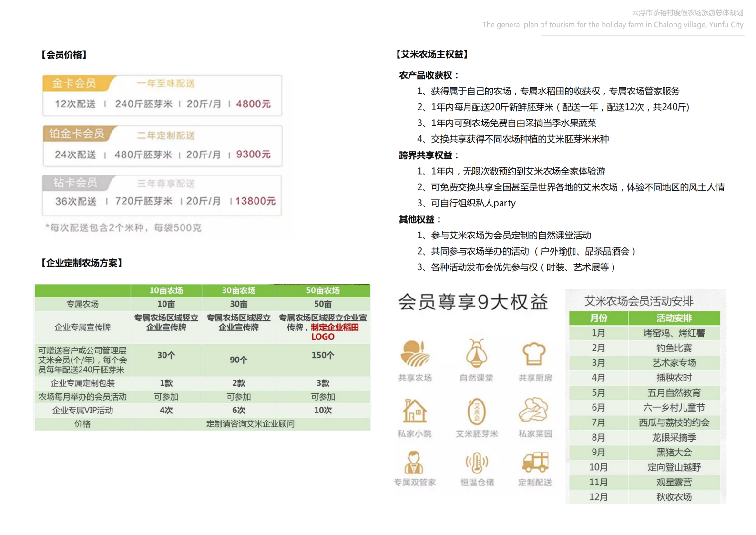Click the 五月自然教育 activity cell

pyautogui.click(x=674, y=393)
